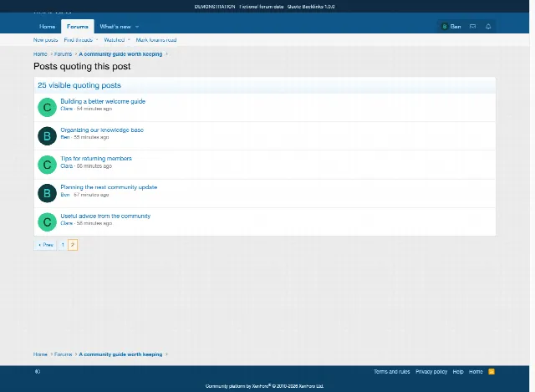This screenshot has width=535, height=392.
Task: Click the Posts quoting this post title
Action: (x=82, y=66)
